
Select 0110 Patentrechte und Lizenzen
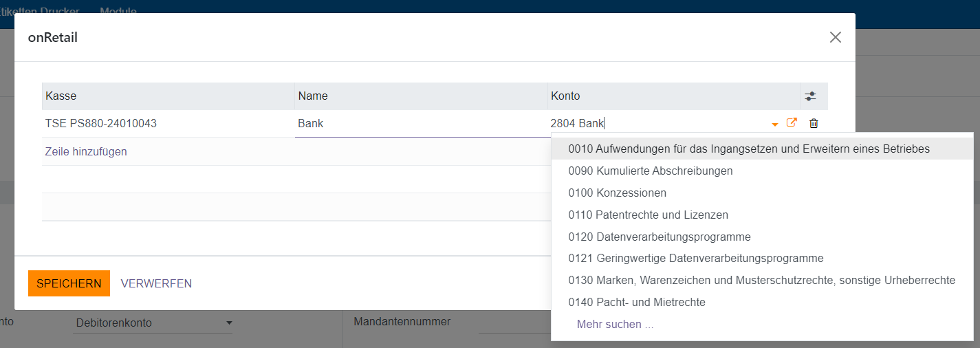point(648,215)
